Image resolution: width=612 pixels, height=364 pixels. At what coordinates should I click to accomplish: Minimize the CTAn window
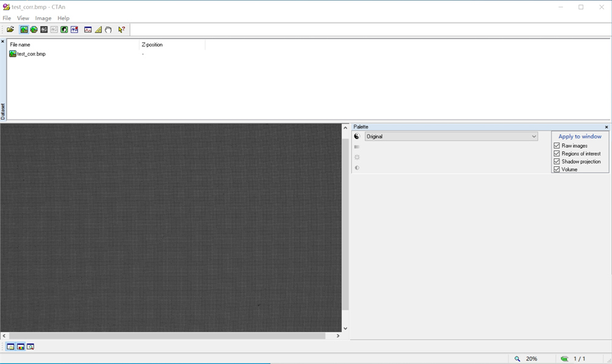(x=561, y=7)
